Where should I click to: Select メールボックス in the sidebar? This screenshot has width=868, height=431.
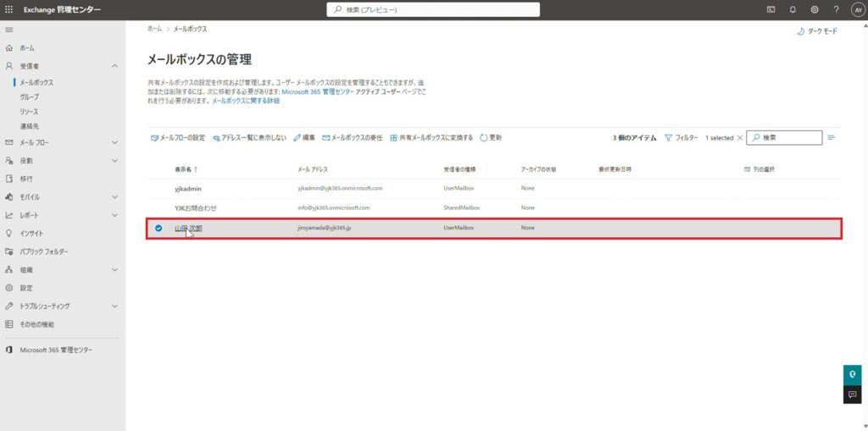click(36, 82)
